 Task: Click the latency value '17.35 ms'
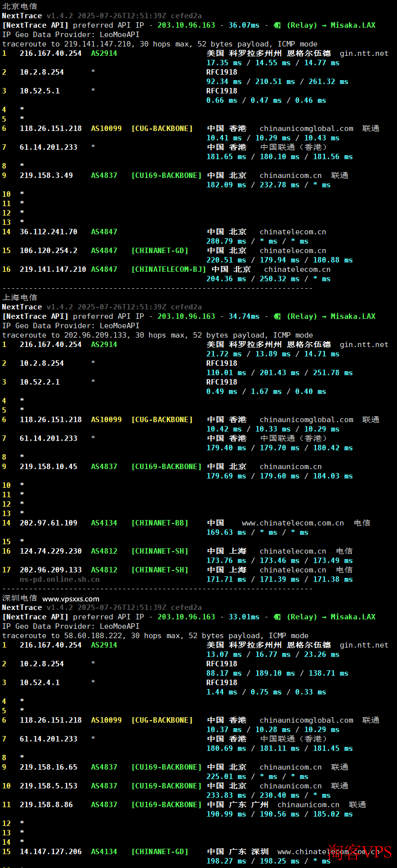224,63
